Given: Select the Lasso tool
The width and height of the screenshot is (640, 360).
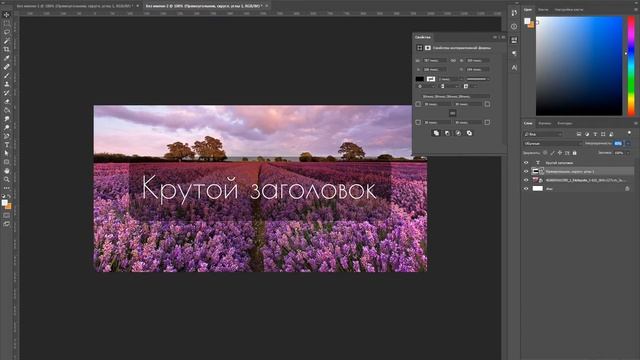Looking at the screenshot, I should click(x=7, y=32).
